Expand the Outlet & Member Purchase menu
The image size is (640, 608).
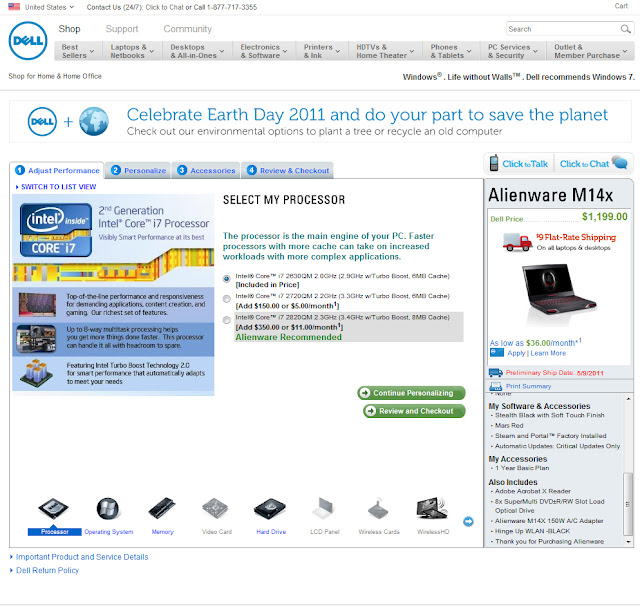click(x=590, y=51)
